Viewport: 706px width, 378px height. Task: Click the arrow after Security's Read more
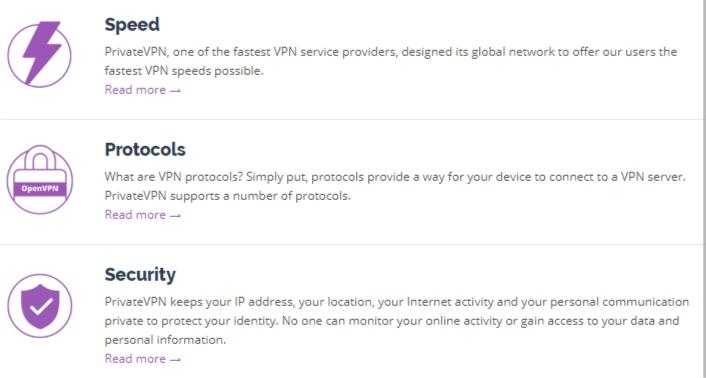coord(176,360)
